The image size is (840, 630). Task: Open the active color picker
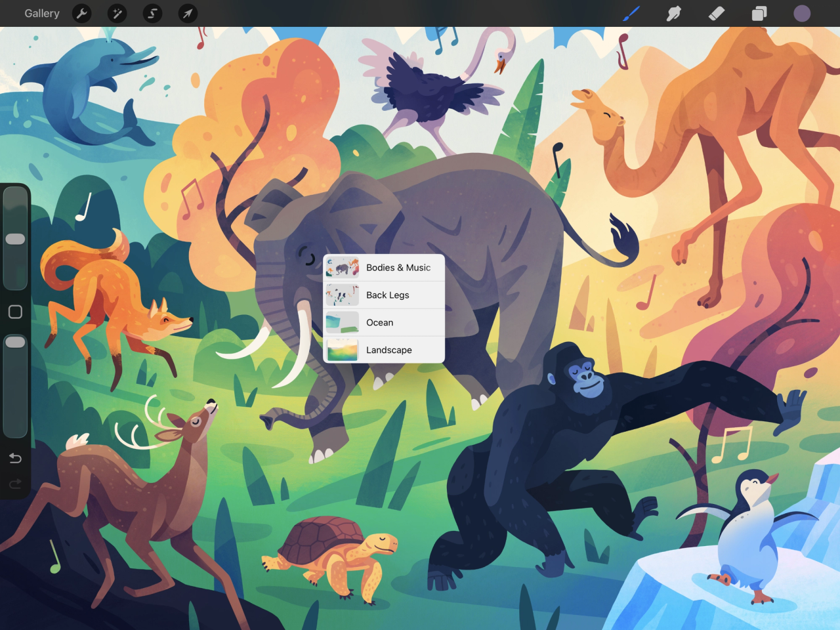(802, 13)
